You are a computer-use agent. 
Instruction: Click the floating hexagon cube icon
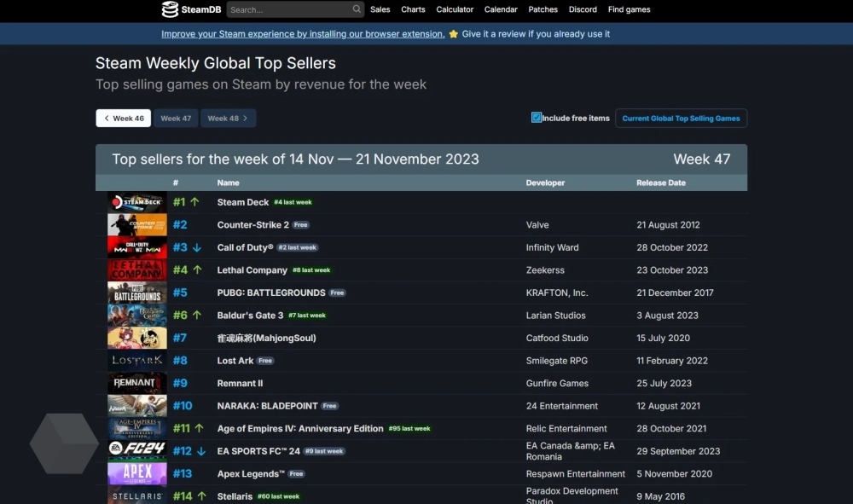point(64,443)
